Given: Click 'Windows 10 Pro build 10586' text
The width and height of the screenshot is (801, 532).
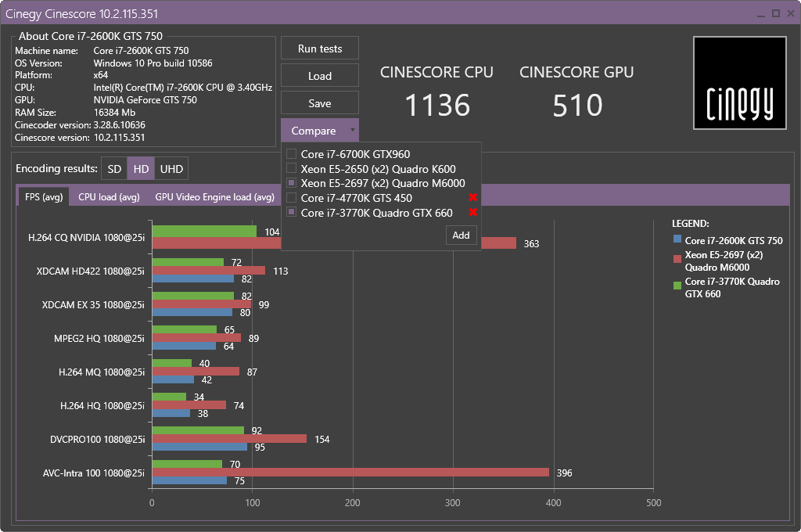Looking at the screenshot, I should tap(153, 63).
